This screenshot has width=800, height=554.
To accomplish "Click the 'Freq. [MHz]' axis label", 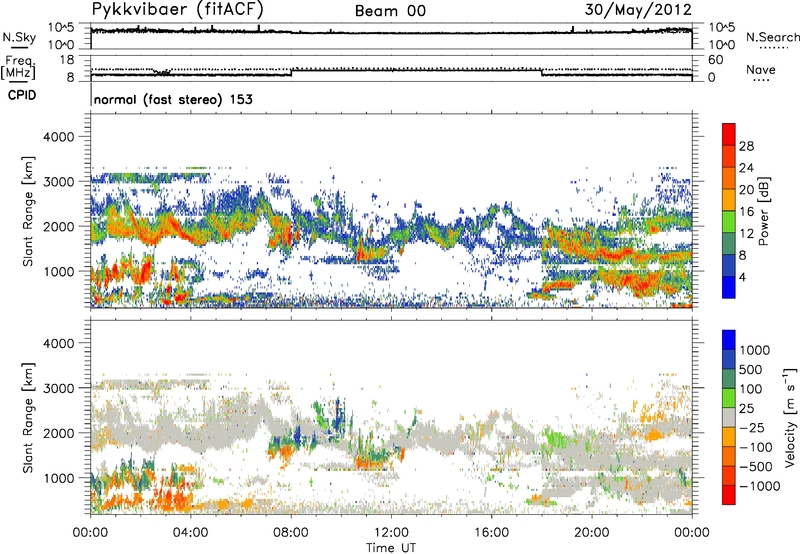I will tap(19, 68).
